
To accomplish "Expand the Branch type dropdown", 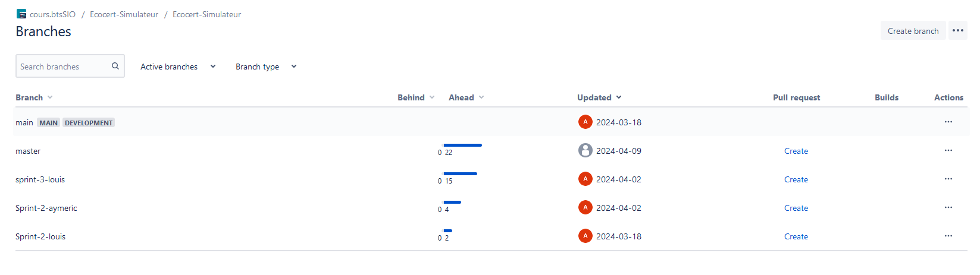I will (x=266, y=67).
